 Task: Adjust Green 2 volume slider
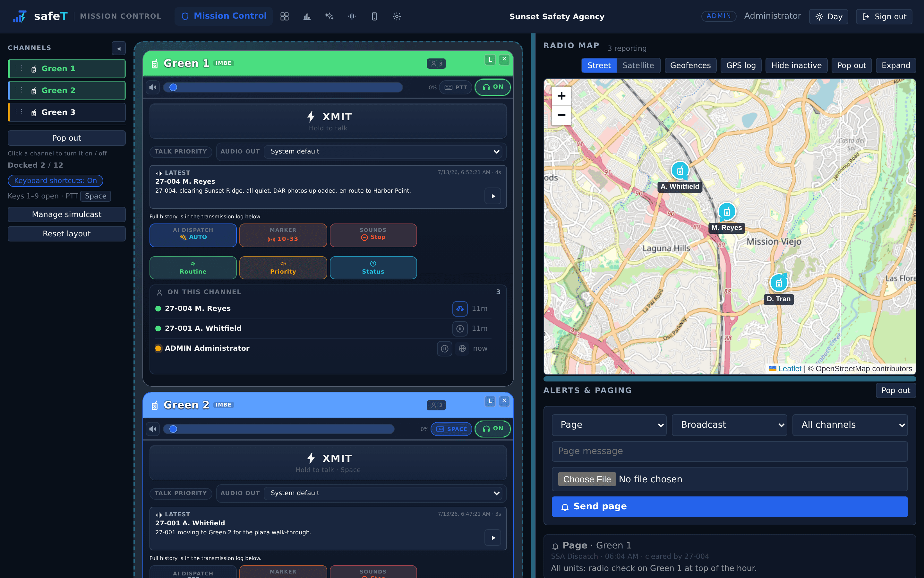point(279,429)
